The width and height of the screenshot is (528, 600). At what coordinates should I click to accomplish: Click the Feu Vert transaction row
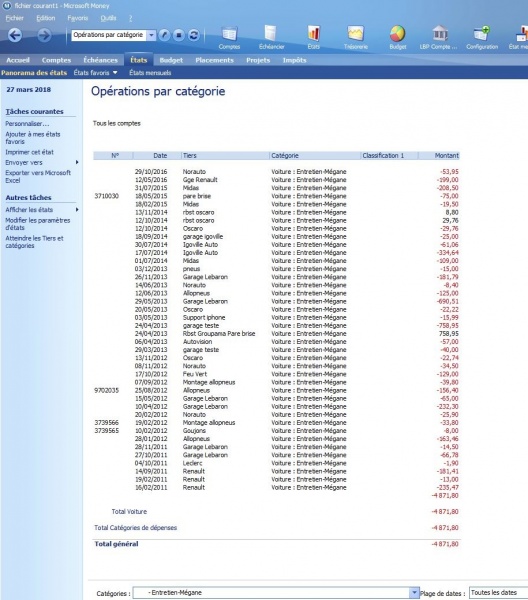(276, 374)
